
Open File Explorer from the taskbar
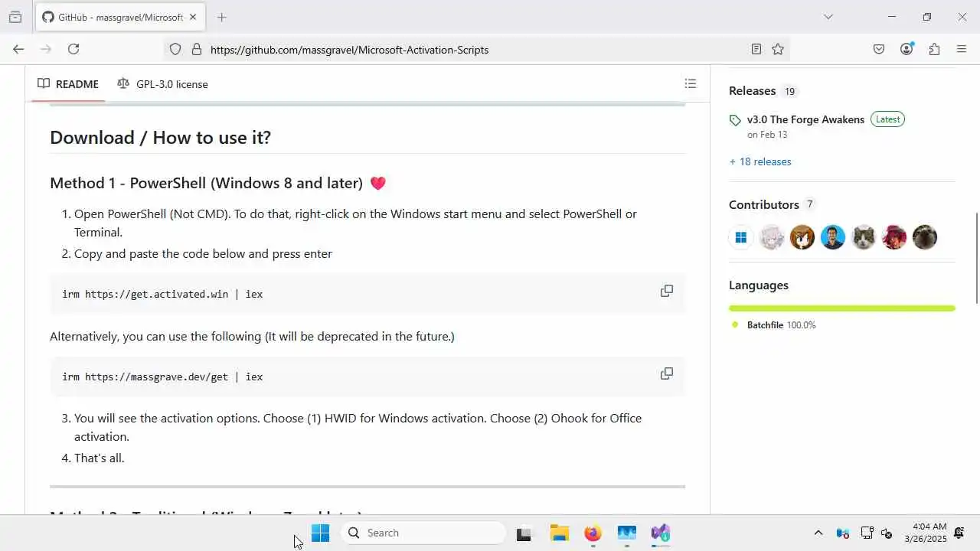[x=559, y=533]
